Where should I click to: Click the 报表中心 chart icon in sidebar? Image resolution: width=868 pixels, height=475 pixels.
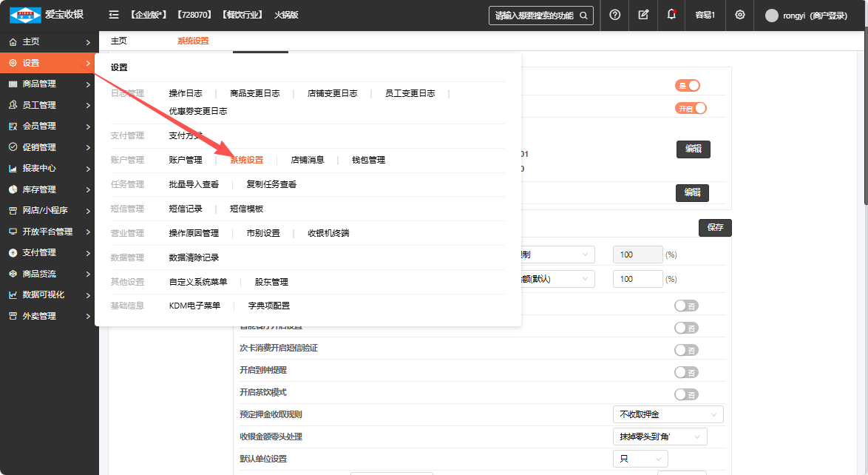pyautogui.click(x=13, y=168)
